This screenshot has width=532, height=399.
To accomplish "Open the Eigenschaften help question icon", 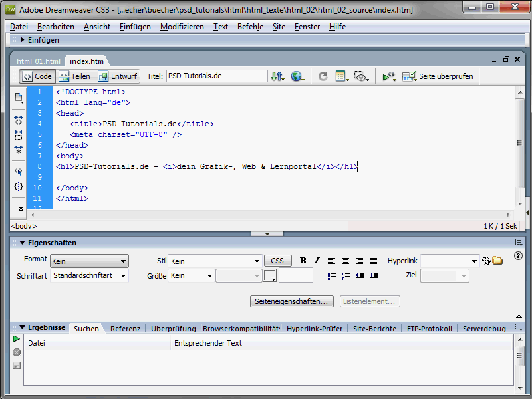I will [x=518, y=256].
